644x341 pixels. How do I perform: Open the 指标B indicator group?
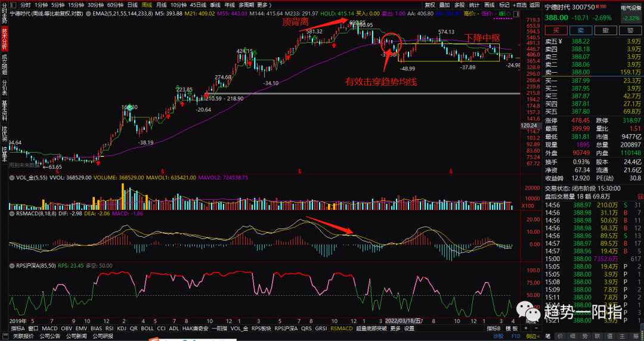(x=493, y=328)
